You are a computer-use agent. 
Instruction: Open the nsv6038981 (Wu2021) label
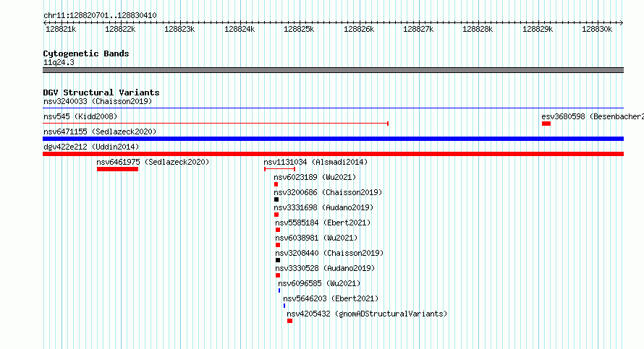tap(316, 238)
